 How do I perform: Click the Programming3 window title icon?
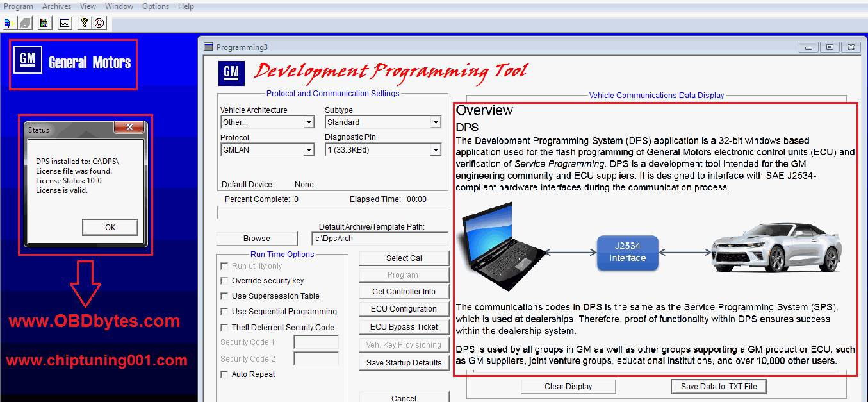tap(208, 47)
